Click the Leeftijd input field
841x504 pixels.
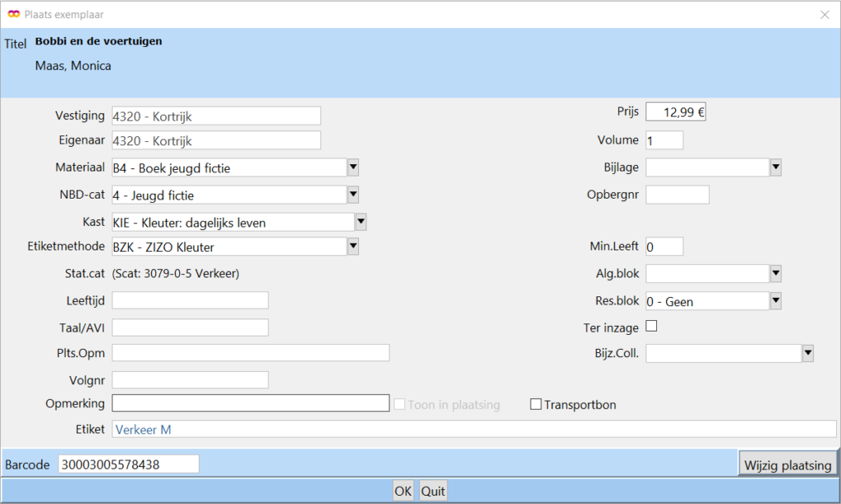[190, 300]
